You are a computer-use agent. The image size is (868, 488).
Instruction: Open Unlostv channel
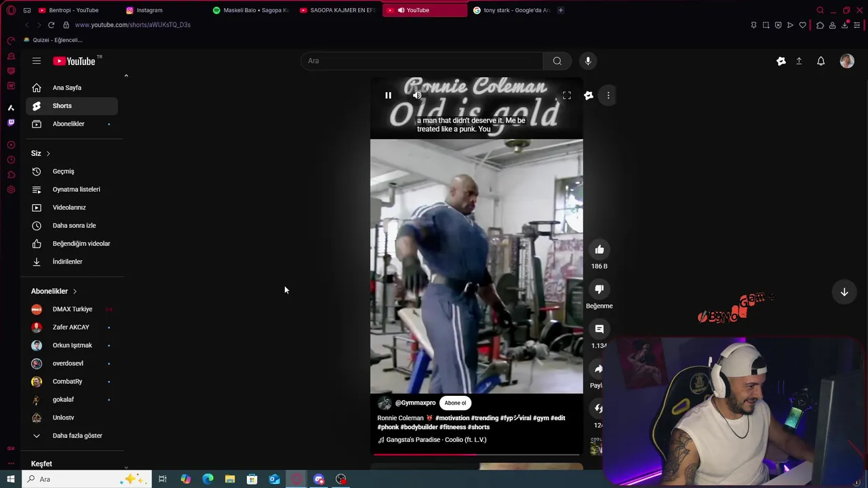click(x=72, y=418)
